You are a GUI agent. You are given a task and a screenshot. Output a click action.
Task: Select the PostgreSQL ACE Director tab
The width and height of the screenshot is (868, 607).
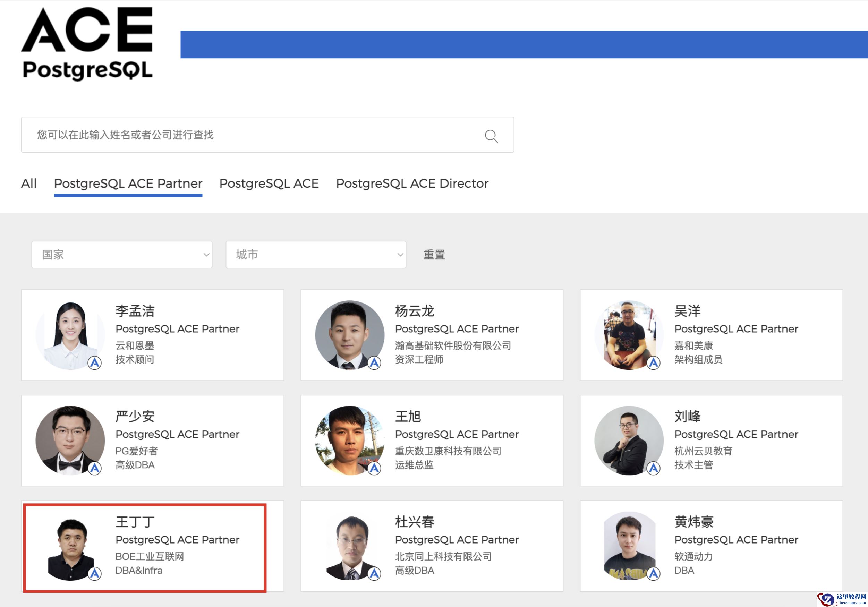click(412, 184)
